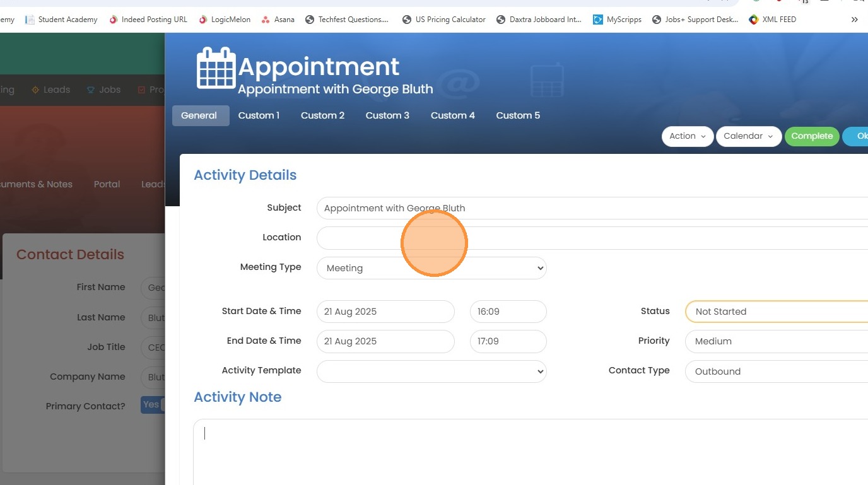The height and width of the screenshot is (485, 868).
Task: Click the Leads target icon in navigation
Action: click(35, 90)
